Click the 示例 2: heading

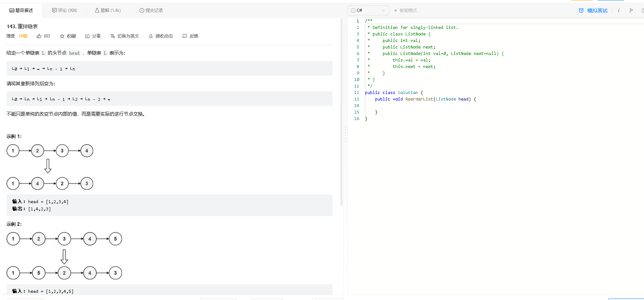pos(14,224)
